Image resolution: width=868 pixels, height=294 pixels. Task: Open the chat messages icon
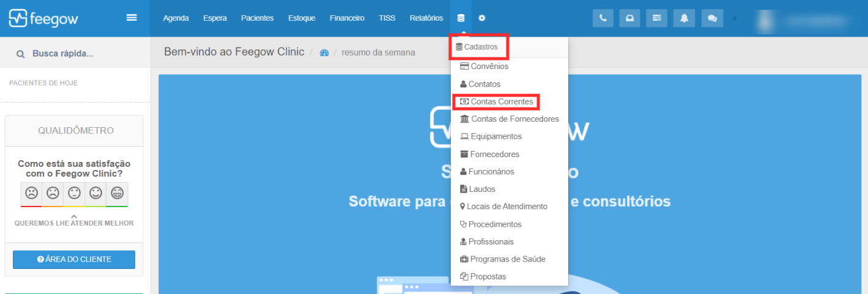(712, 18)
